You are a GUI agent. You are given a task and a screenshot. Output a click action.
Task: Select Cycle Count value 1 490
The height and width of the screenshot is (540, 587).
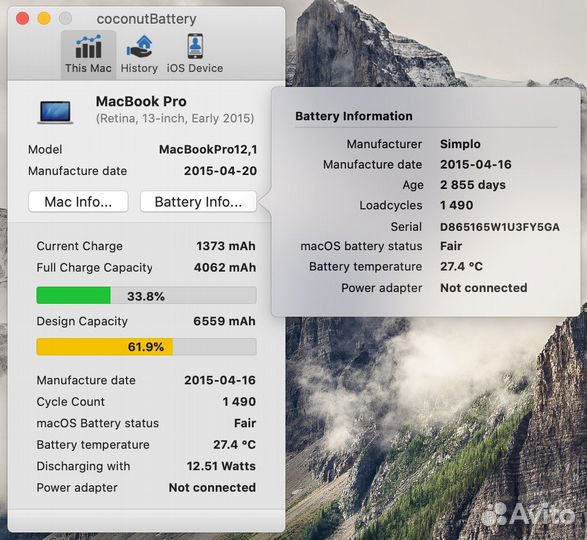tap(239, 402)
